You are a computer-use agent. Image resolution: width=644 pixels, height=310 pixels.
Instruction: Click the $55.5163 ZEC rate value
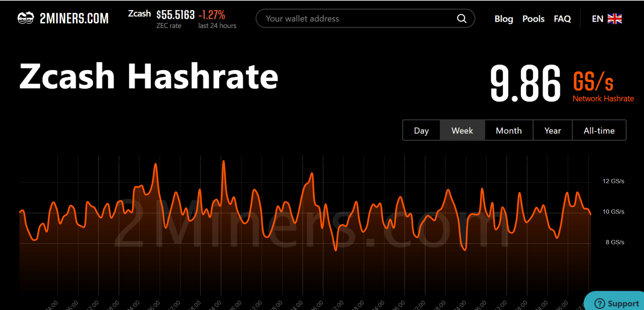[175, 15]
